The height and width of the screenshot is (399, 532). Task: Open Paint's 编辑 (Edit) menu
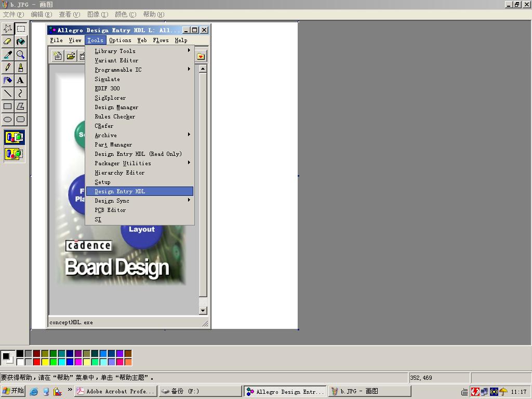(42, 14)
